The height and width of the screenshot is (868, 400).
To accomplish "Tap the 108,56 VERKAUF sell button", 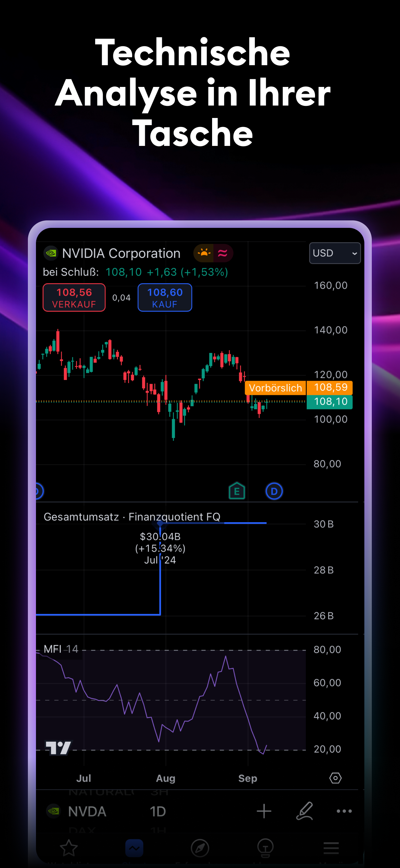I will tap(74, 297).
